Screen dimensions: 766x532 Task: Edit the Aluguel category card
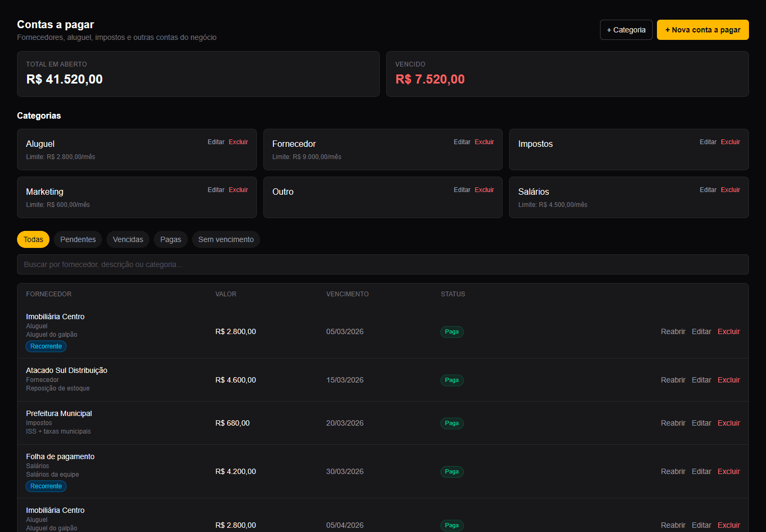[x=216, y=142]
